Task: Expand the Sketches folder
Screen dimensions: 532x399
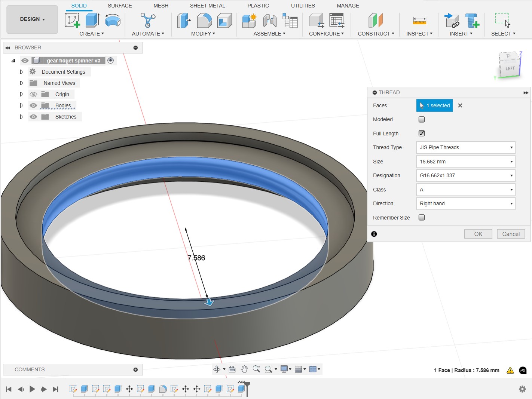Action: (21, 117)
